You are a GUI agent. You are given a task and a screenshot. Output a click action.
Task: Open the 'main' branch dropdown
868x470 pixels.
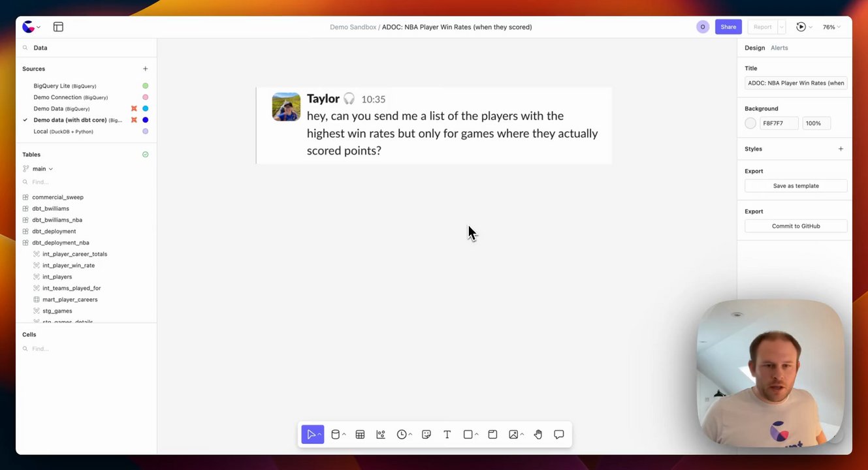click(x=42, y=168)
